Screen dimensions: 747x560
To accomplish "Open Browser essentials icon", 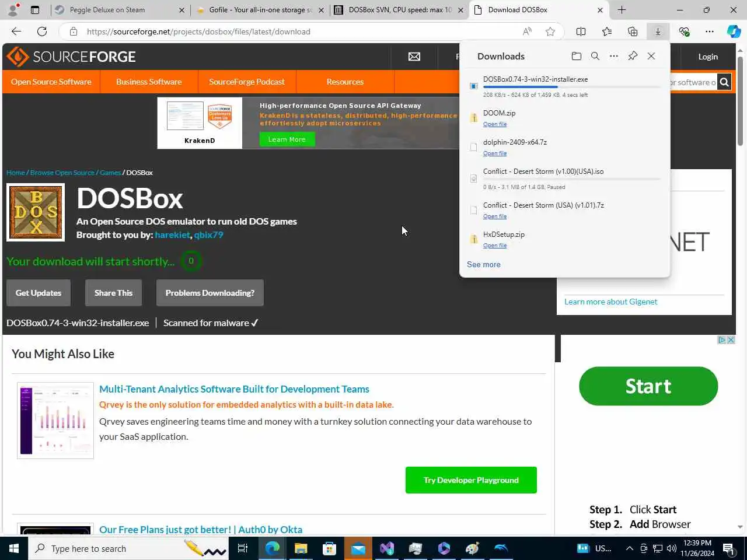I will click(684, 32).
